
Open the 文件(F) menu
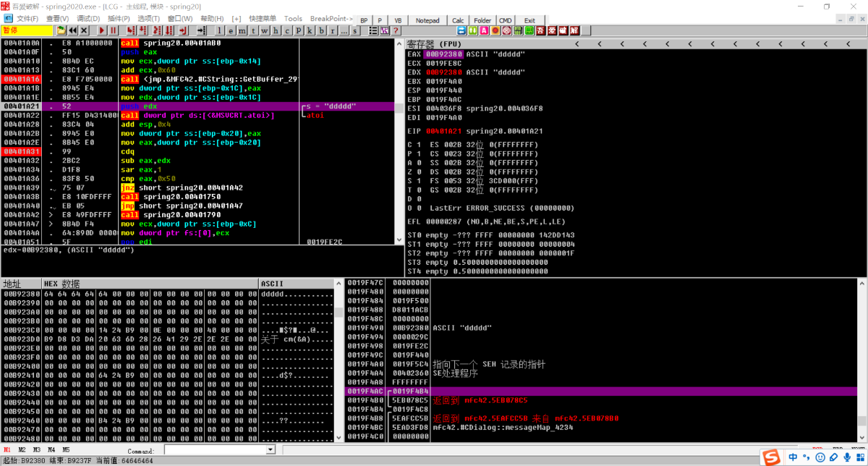click(x=27, y=19)
